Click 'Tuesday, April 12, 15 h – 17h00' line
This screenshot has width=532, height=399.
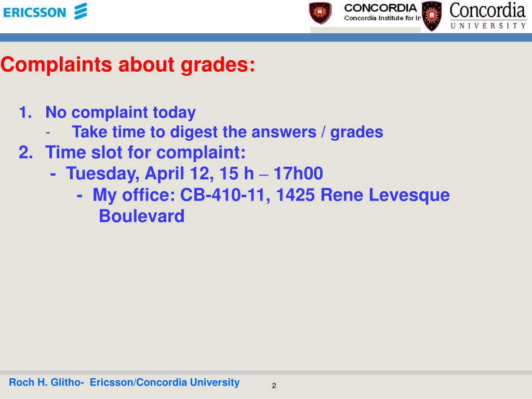pyautogui.click(x=194, y=174)
